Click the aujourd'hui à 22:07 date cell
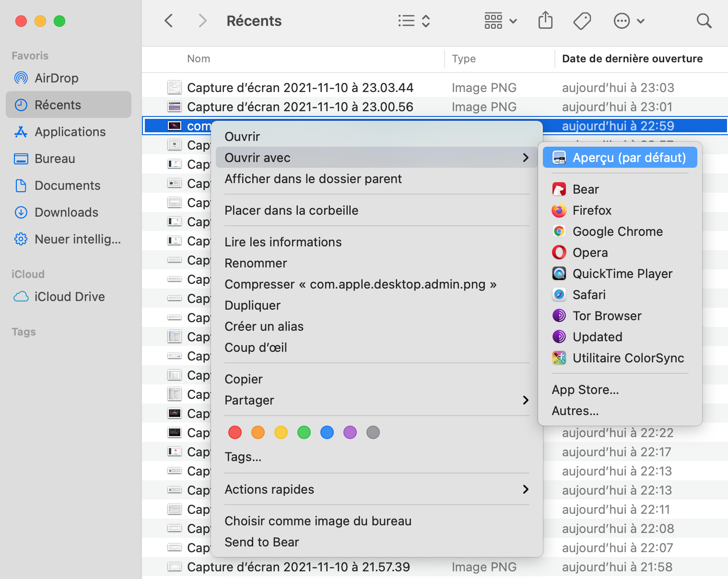Image resolution: width=728 pixels, height=579 pixels. [x=618, y=548]
